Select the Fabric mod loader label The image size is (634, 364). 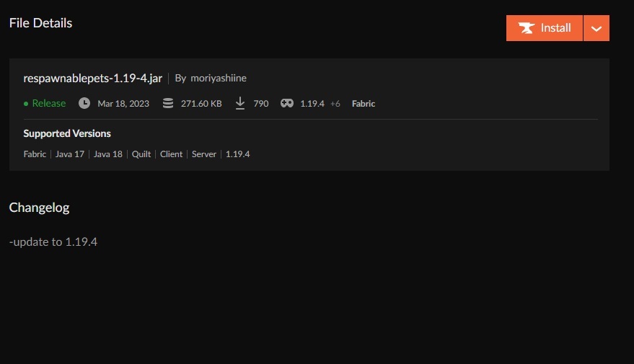click(364, 104)
